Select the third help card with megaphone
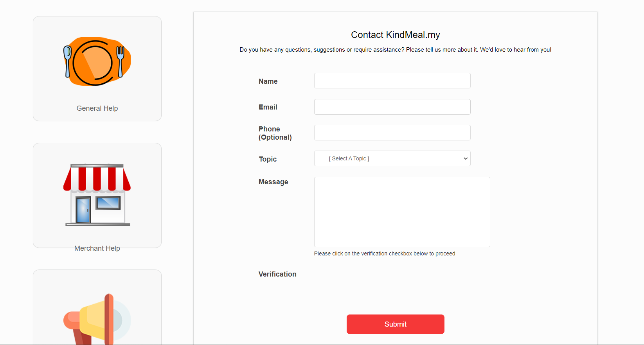 tap(97, 307)
